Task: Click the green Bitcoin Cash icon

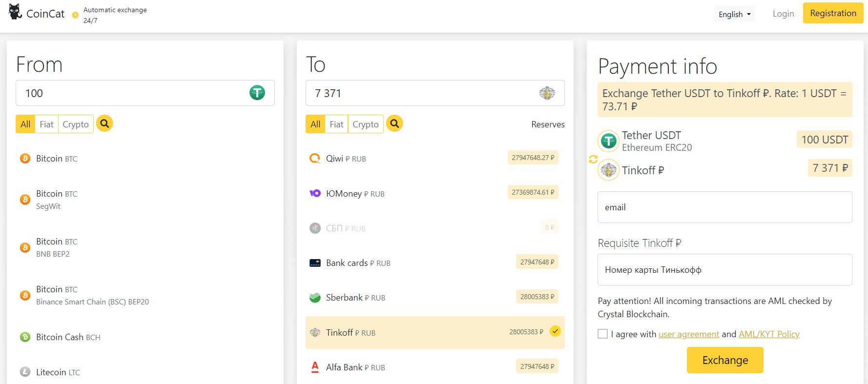Action: pyautogui.click(x=25, y=337)
